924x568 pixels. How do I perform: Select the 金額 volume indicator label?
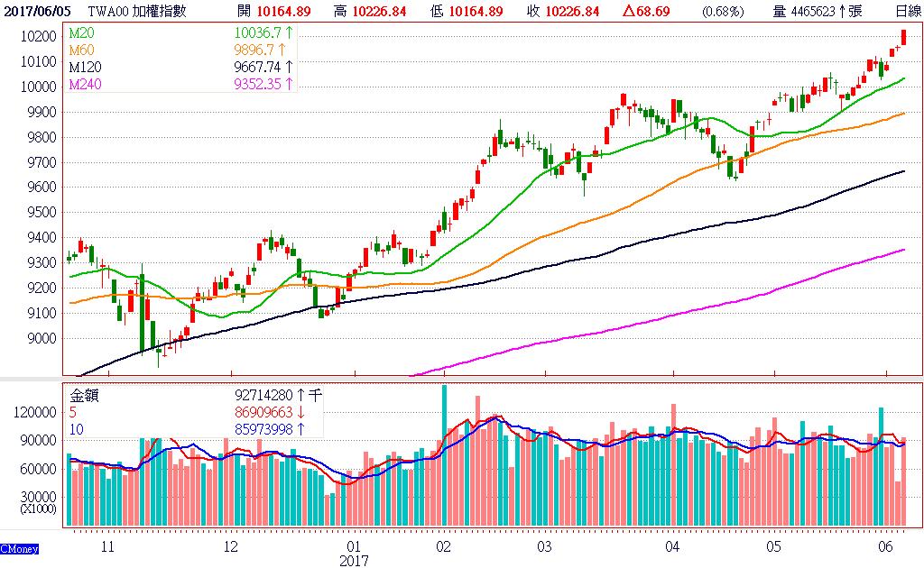pos(84,395)
